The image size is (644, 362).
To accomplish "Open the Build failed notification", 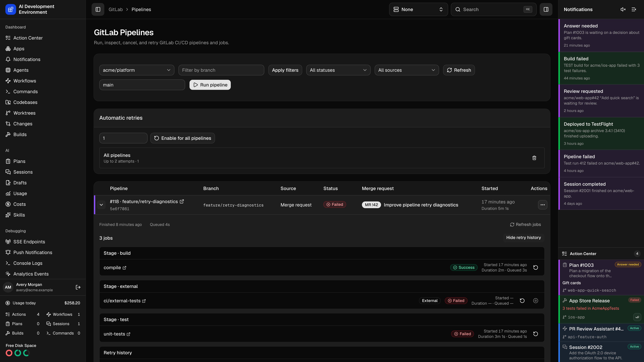I will [601, 68].
